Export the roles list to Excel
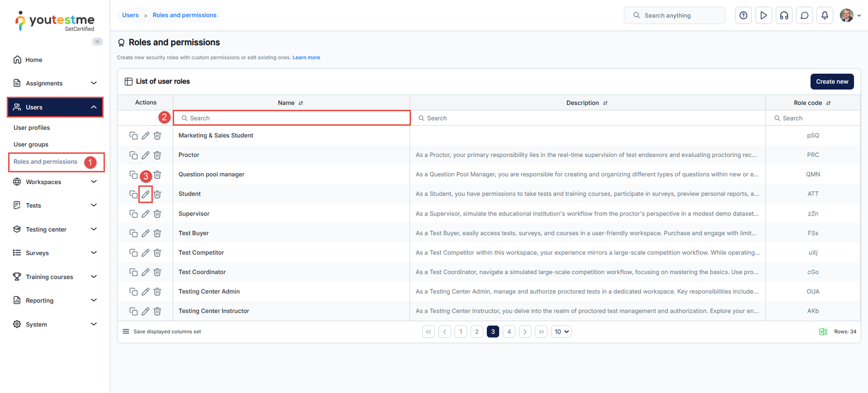The image size is (868, 393). (x=822, y=332)
